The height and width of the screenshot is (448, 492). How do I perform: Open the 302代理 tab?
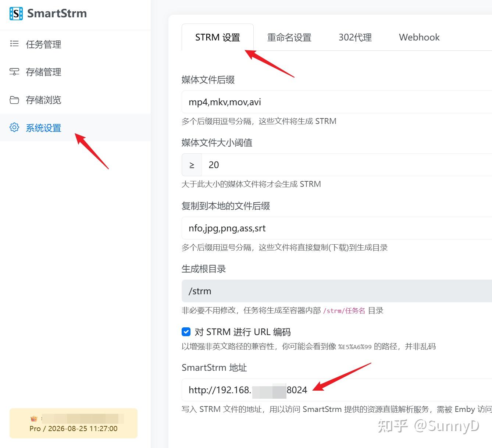point(355,37)
